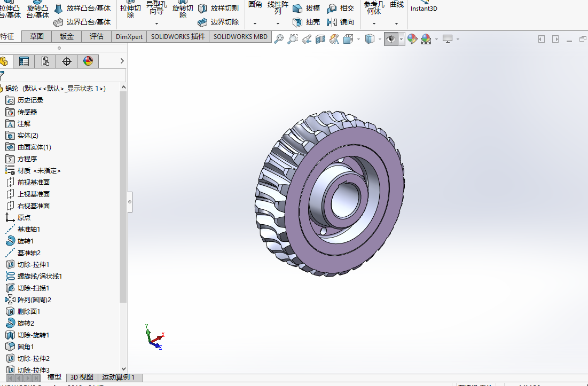Open the PropertyManager panel tab icon

[23, 61]
